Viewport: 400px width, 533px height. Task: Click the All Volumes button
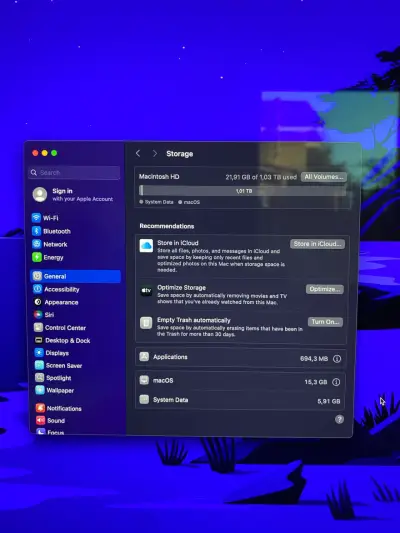[x=324, y=177]
